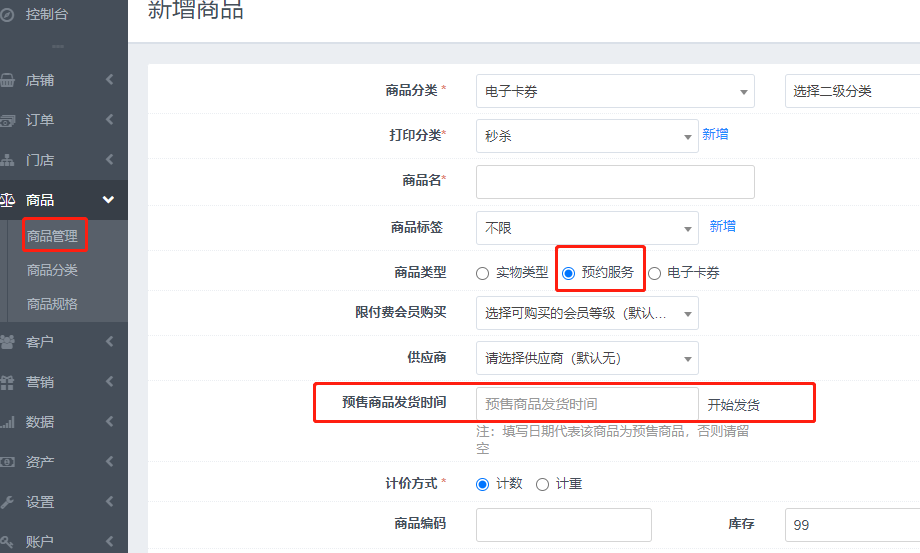Expand 订单 menu chevron
Screen dimensions: 920x553
110,119
